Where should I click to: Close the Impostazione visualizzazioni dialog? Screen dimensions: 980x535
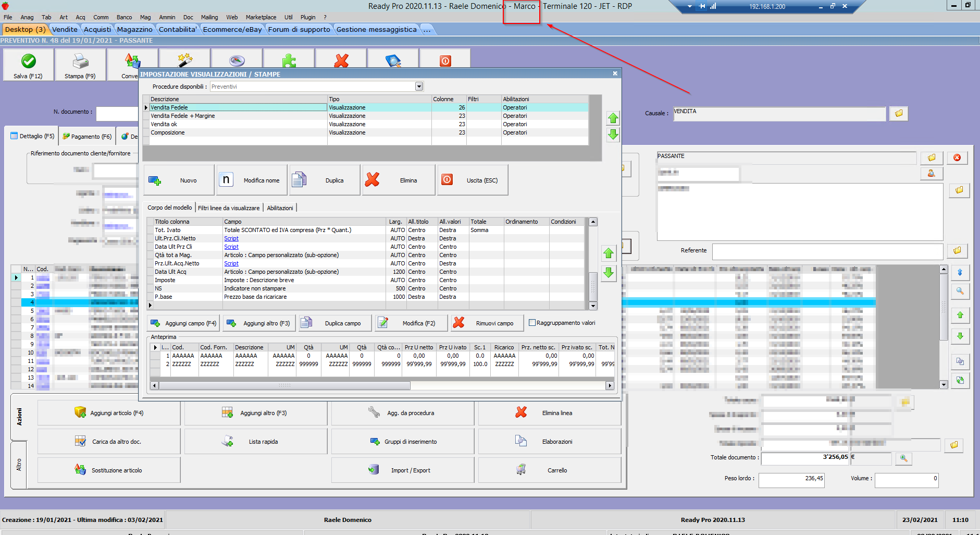click(615, 74)
